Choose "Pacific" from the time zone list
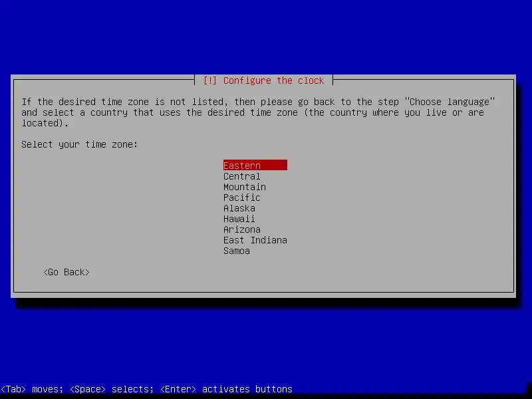 pos(241,197)
